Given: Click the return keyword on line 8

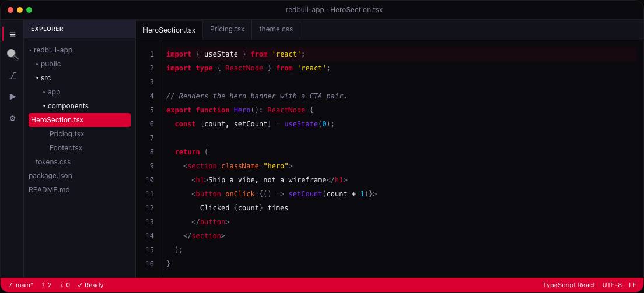Looking at the screenshot, I should click(187, 152).
